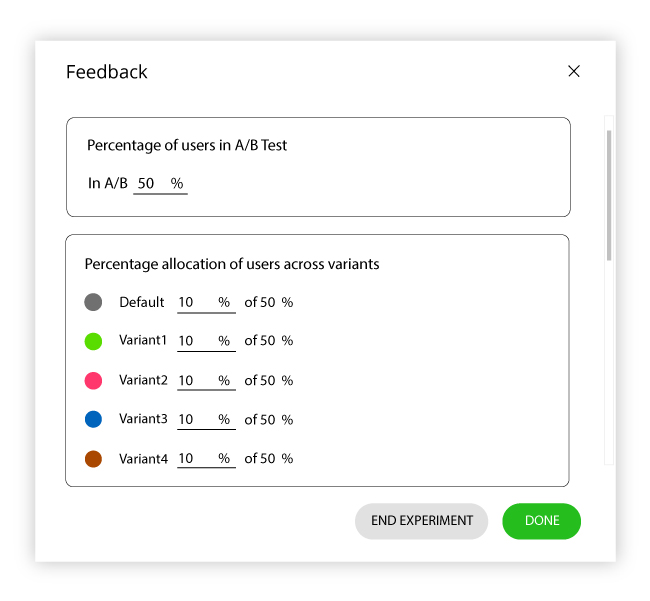Click the brown Variant4 color dot

[93, 459]
